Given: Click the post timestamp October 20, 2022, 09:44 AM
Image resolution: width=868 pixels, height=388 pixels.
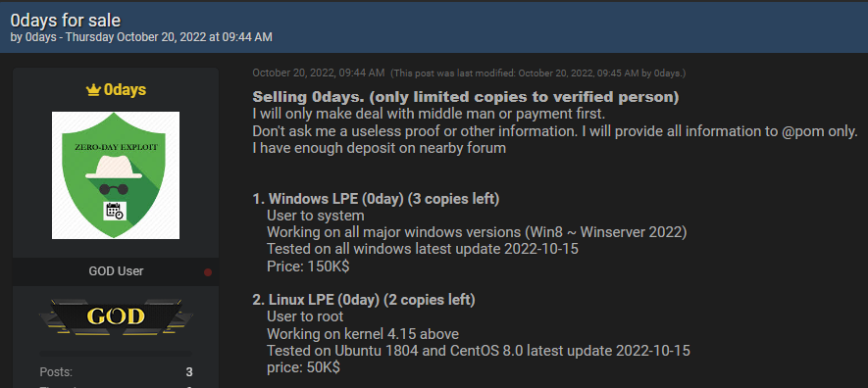Looking at the screenshot, I should 319,73.
